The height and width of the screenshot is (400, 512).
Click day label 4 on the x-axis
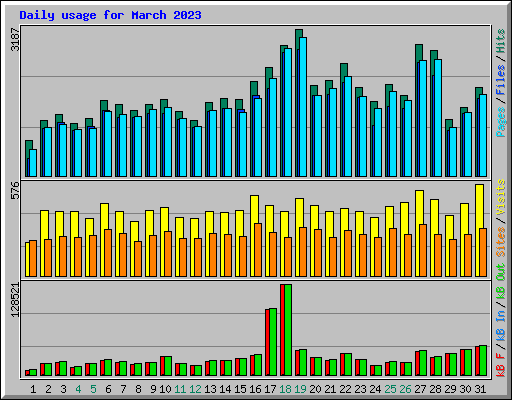click(x=78, y=389)
